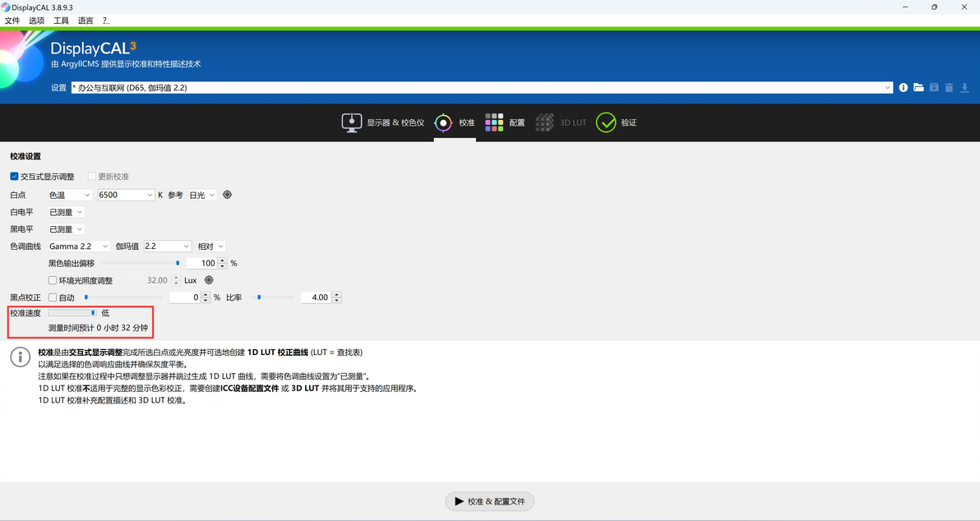This screenshot has width=980, height=521.
Task: Start 校准 & 配置文件
Action: click(x=489, y=501)
